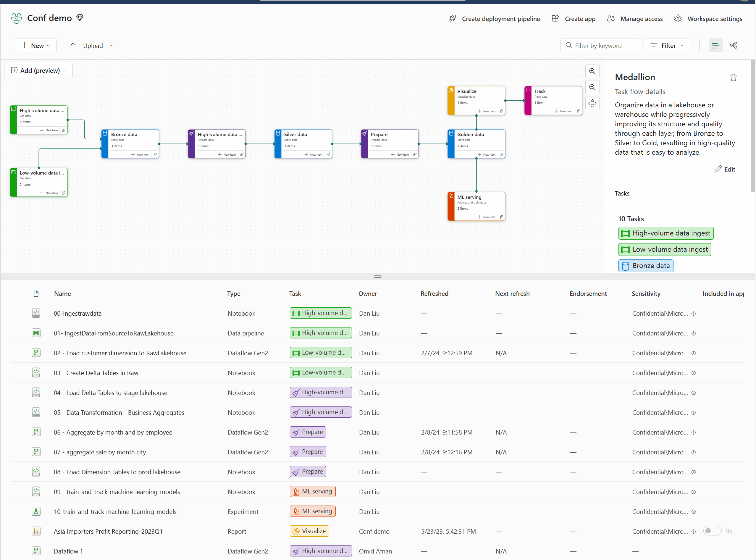756x560 pixels.
Task: Click dataflow icon of Dataflow 1 row
Action: coord(36,551)
